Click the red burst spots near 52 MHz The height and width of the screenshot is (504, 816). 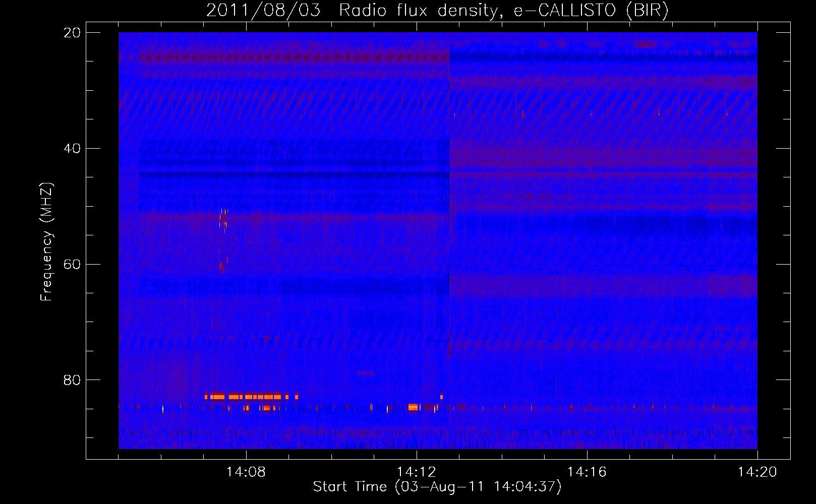coord(223,219)
